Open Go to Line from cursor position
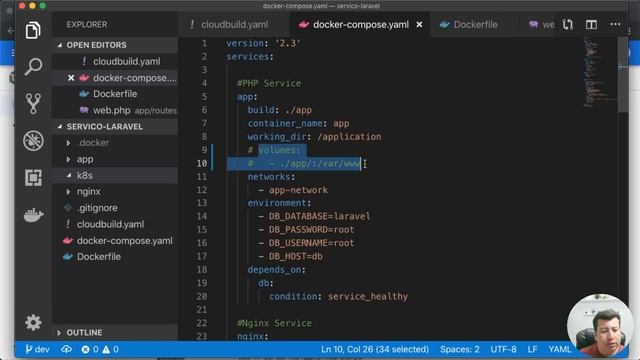Image resolution: width=640 pixels, height=360 pixels. (375, 349)
